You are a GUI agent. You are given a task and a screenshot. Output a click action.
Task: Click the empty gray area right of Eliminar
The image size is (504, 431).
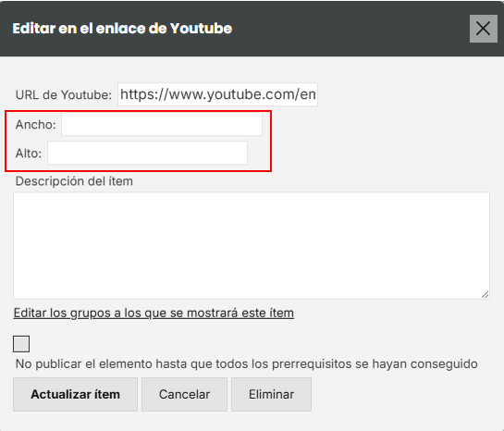[405, 394]
